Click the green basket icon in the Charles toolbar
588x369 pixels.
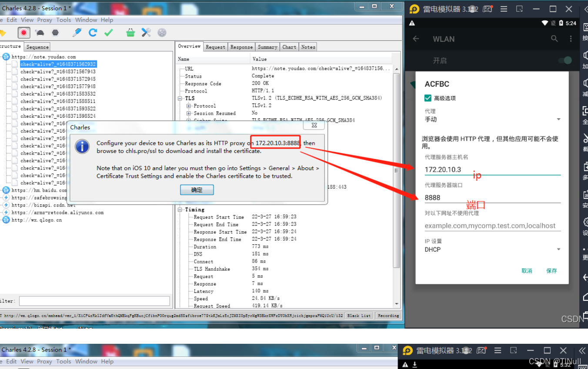pyautogui.click(x=130, y=33)
